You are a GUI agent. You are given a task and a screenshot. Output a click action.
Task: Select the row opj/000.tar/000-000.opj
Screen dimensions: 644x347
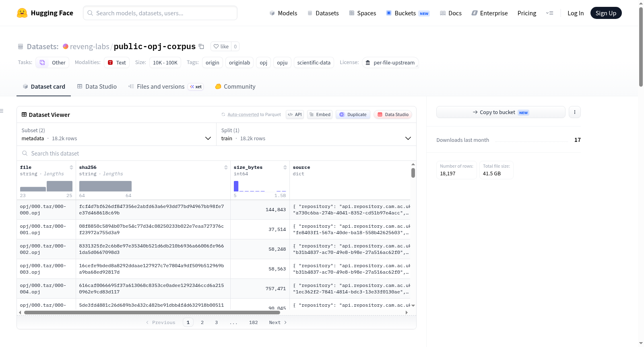click(x=213, y=210)
